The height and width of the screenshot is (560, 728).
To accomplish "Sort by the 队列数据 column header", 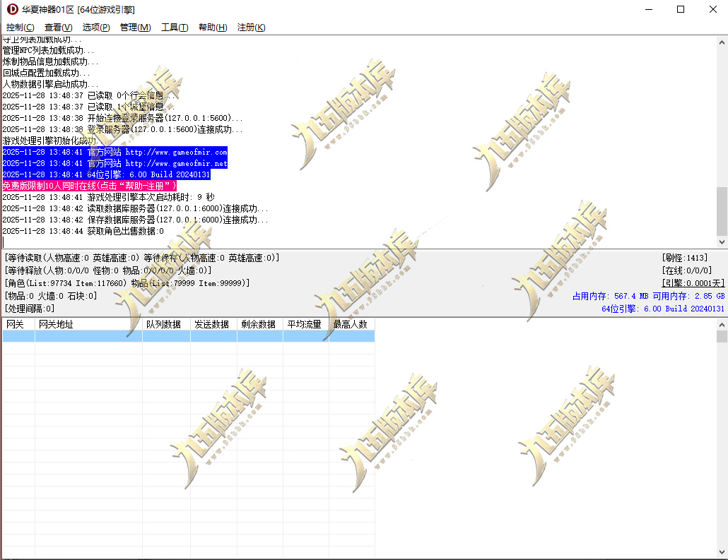I will pyautogui.click(x=166, y=324).
